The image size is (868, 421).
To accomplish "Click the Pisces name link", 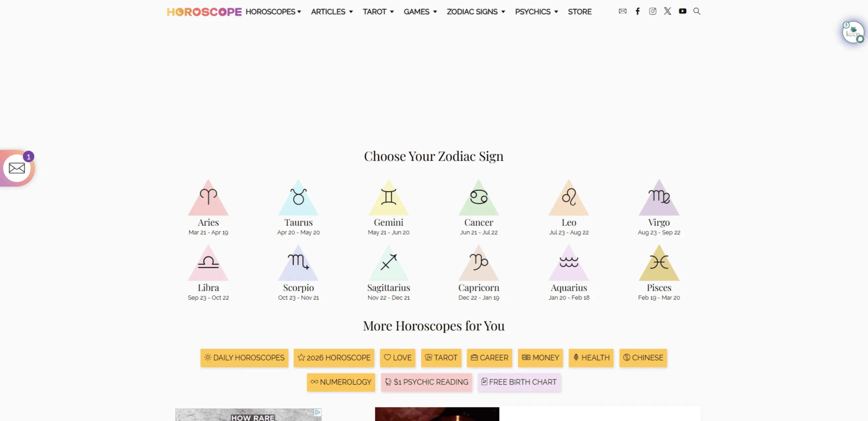I will pos(659,288).
